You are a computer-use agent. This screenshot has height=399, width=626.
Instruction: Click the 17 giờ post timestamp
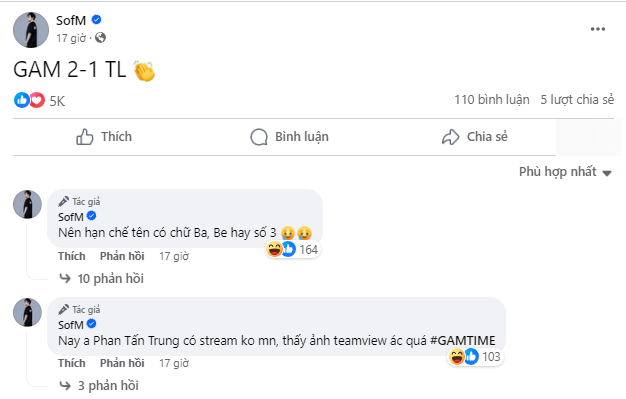point(71,38)
